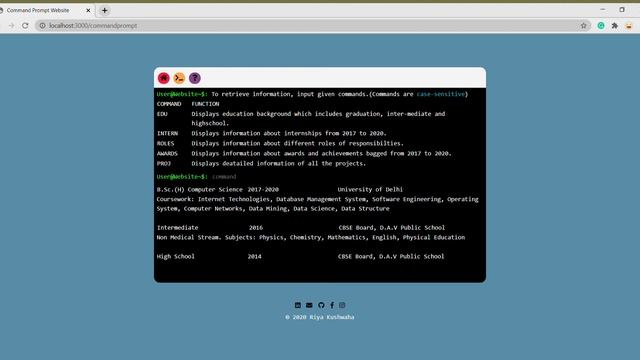Click the red home button in terminal header
Image resolution: width=640 pixels, height=360 pixels.
[x=164, y=78]
